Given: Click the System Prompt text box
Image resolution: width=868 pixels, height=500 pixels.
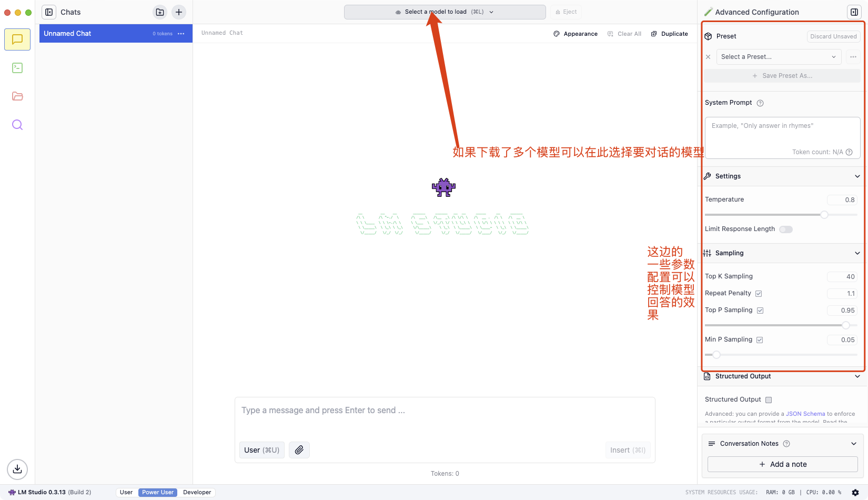Looking at the screenshot, I should [782, 138].
